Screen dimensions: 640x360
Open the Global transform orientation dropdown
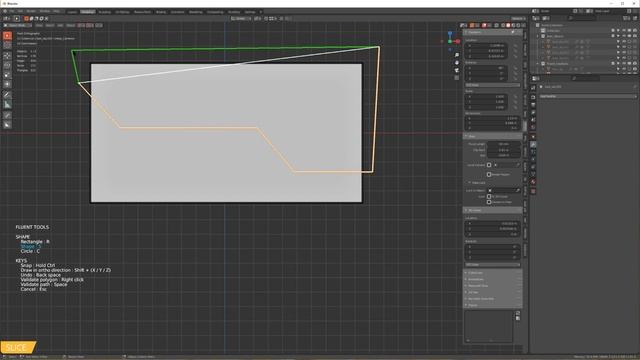click(x=240, y=18)
